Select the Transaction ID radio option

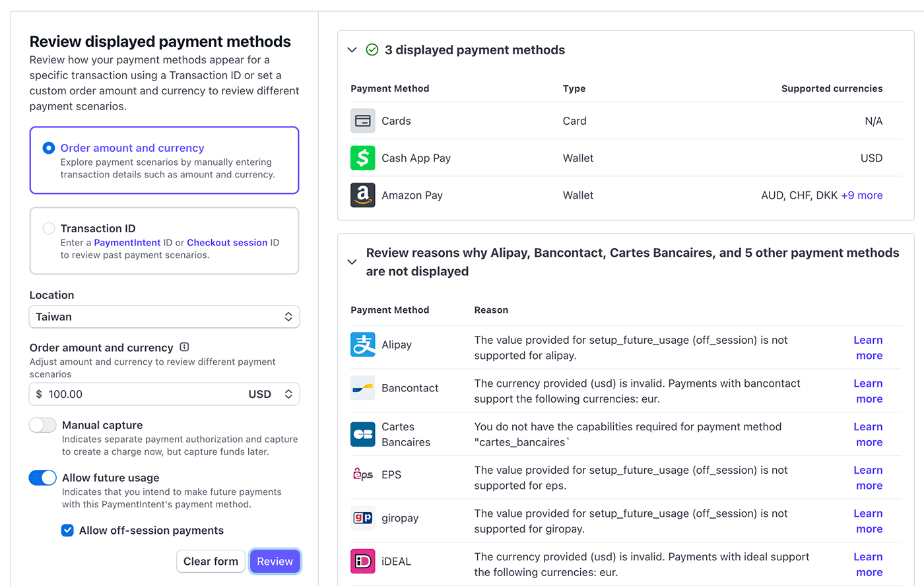pyautogui.click(x=49, y=228)
